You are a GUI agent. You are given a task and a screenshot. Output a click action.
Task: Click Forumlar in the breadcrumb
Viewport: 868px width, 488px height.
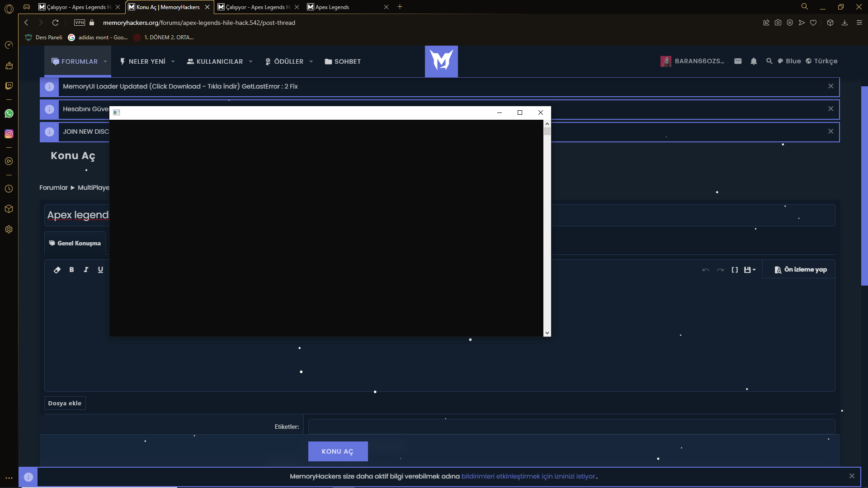(53, 188)
